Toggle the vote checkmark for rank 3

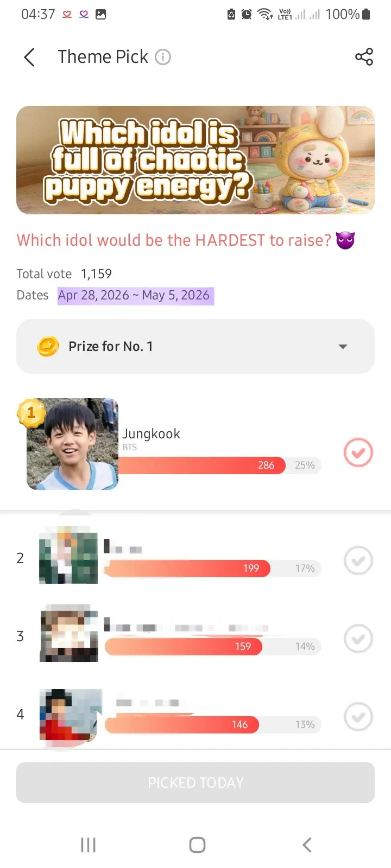pyautogui.click(x=358, y=639)
